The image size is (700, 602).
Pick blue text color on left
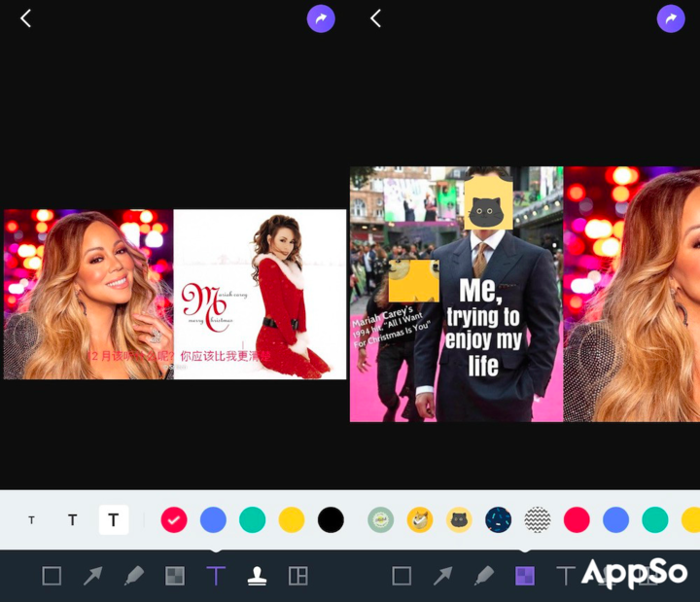tap(213, 520)
